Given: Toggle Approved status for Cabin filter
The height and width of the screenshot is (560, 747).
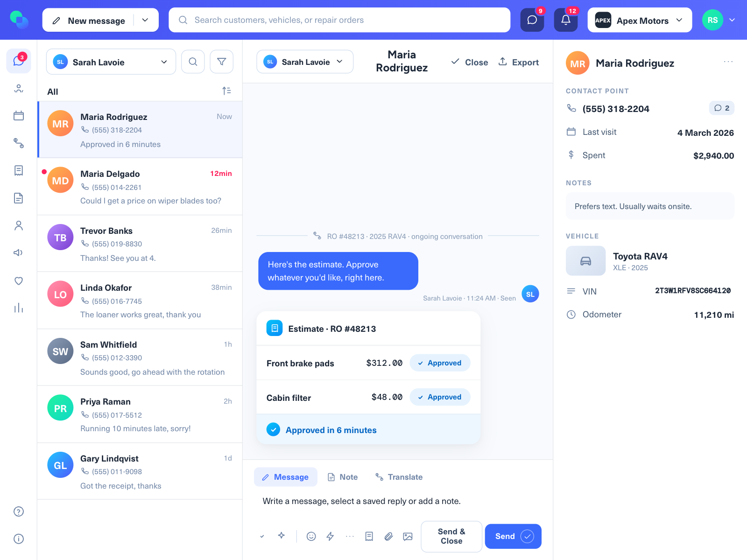Looking at the screenshot, I should tap(440, 397).
